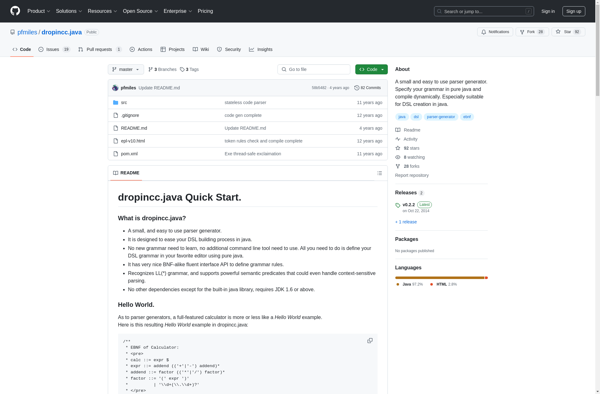The height and width of the screenshot is (394, 600).
Task: Focus the Search or jump to field
Action: click(x=484, y=11)
